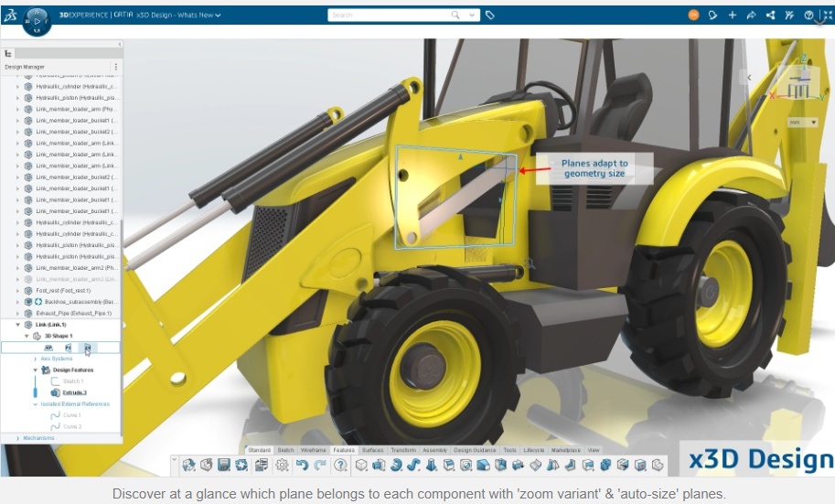
Task: Select Exhaust_Pipe (Exhaust_Pipe.1) row label
Action: tap(73, 313)
